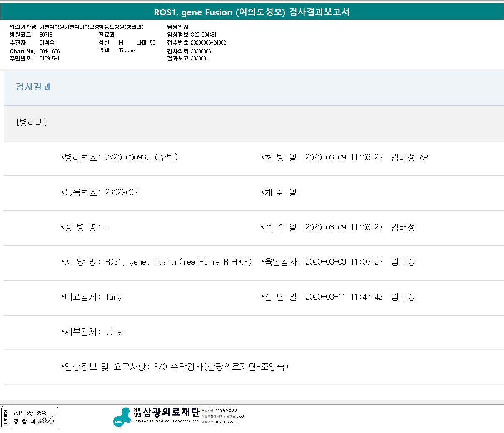This screenshot has height=433, width=504.
Task: Select footer phone number '02-3497-5100'
Action: [x=227, y=422]
